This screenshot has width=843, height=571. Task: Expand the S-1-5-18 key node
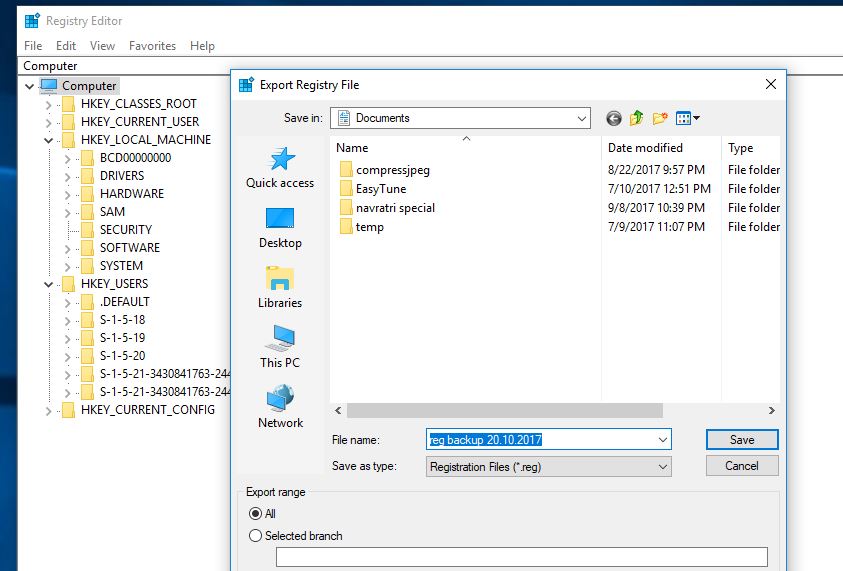point(67,321)
